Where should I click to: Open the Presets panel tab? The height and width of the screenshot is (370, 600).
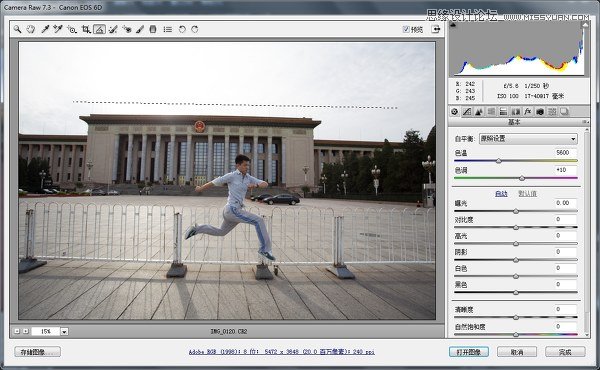pos(552,111)
